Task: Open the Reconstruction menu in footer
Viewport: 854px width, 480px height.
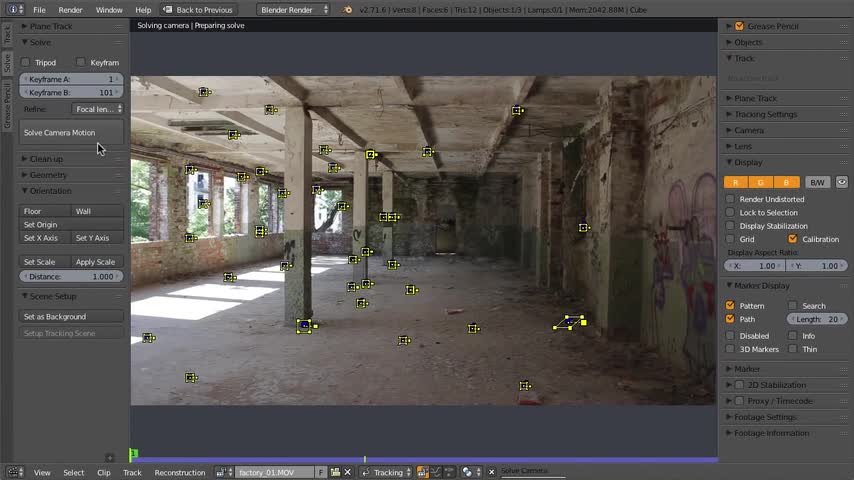Action: [x=180, y=472]
